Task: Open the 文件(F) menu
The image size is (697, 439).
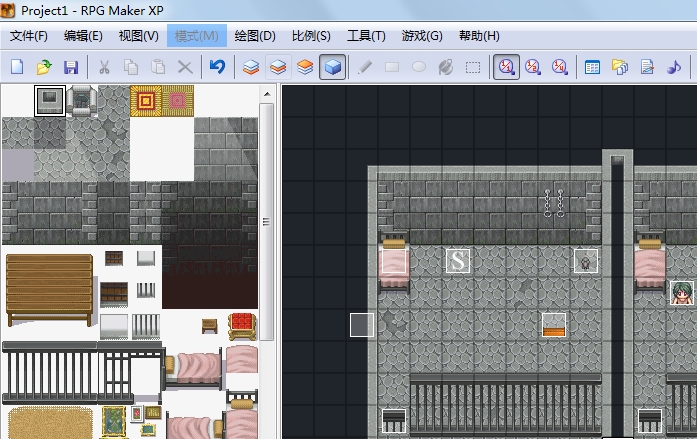Action: click(x=29, y=36)
